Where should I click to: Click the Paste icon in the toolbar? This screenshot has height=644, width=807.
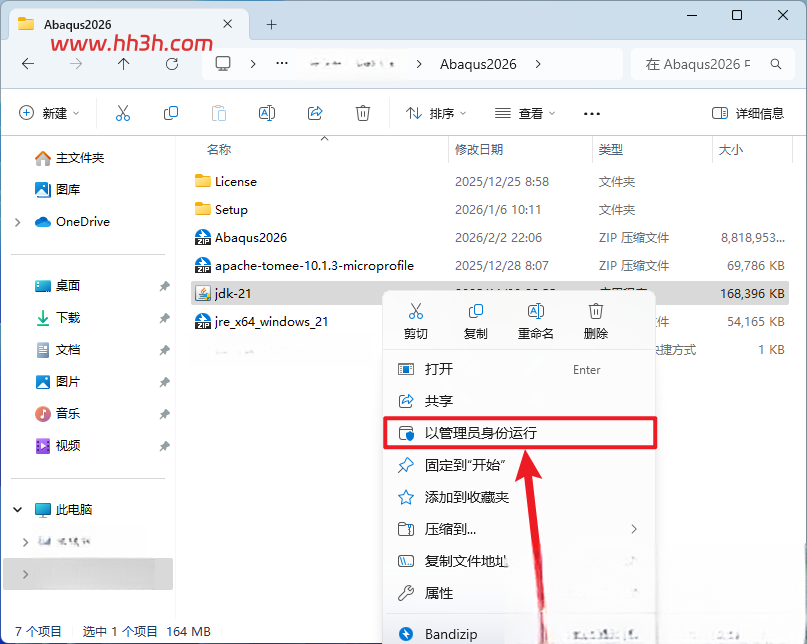219,113
